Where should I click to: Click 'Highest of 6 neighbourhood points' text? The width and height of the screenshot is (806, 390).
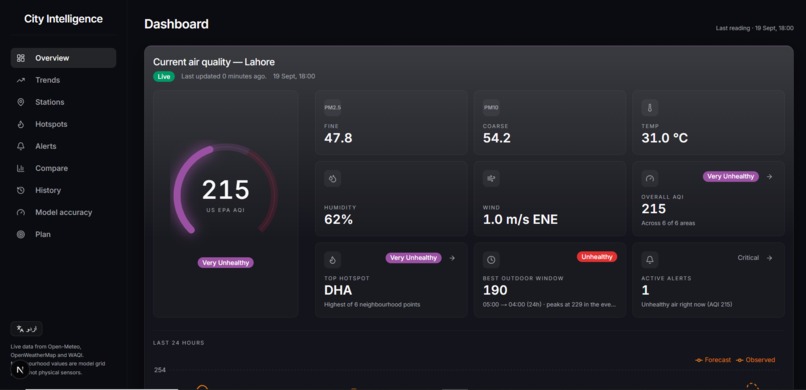[x=372, y=305]
